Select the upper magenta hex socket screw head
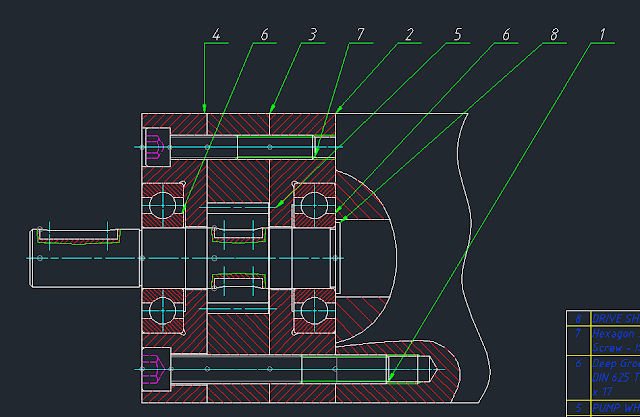The height and width of the screenshot is (417, 640). coord(155,147)
